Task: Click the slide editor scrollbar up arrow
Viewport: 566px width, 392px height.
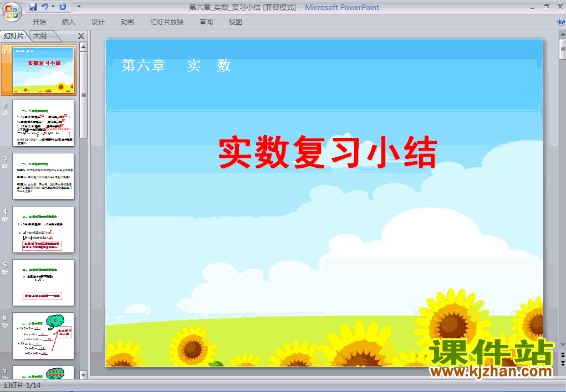Action: 562,35
